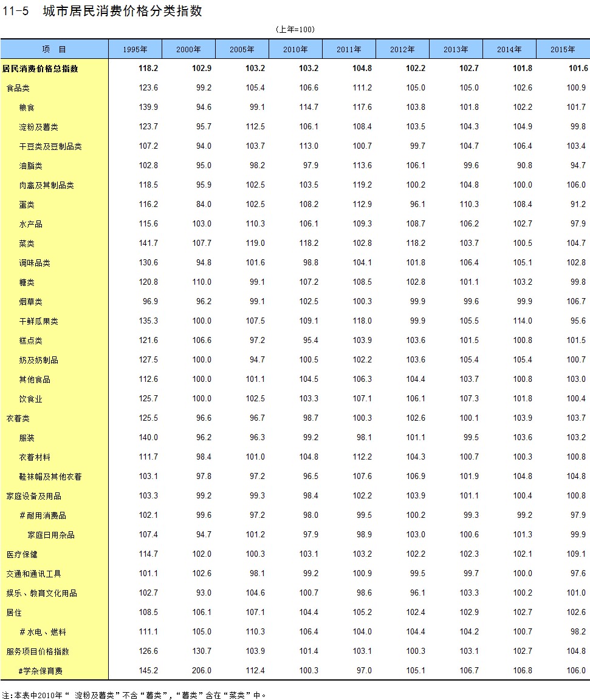
Task: Click the 1995年 column header
Action: pos(135,49)
